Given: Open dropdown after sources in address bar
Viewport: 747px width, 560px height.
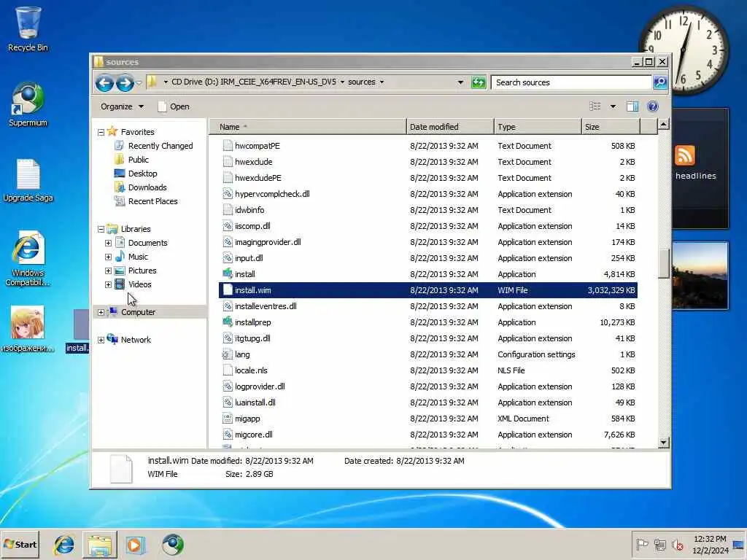Looking at the screenshot, I should 382,82.
